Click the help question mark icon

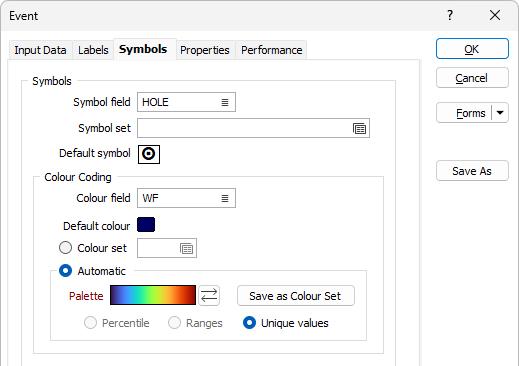pos(450,15)
